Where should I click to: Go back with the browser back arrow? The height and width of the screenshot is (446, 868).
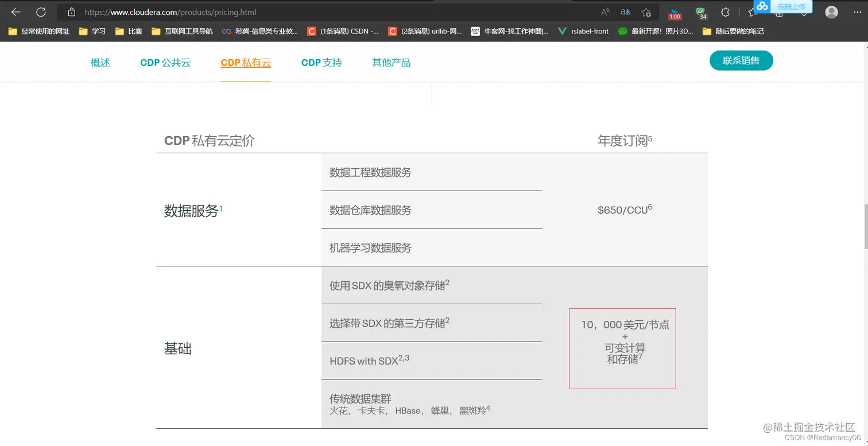(x=16, y=12)
